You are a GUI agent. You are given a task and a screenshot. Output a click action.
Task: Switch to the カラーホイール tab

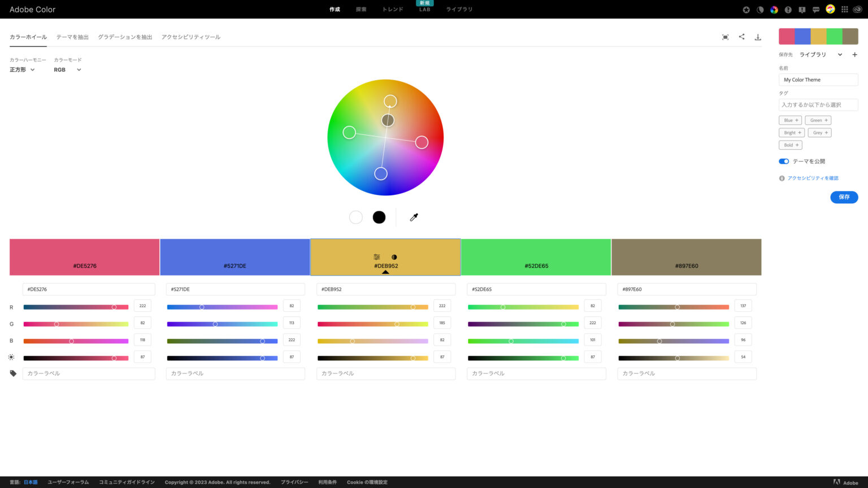(28, 37)
